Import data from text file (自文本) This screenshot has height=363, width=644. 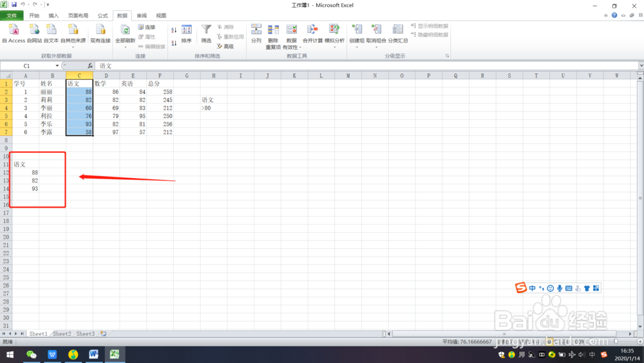click(x=52, y=34)
